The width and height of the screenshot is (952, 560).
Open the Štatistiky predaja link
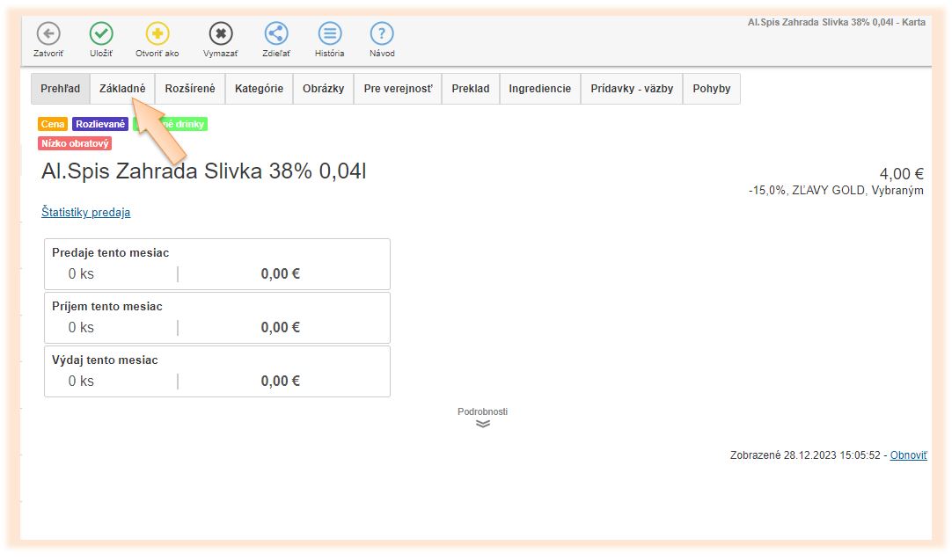coord(85,212)
